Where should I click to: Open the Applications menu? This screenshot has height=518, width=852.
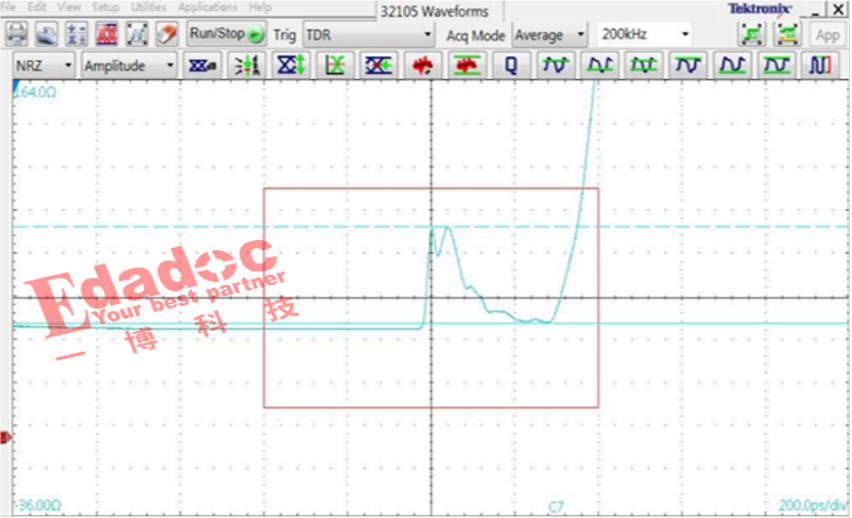[208, 7]
